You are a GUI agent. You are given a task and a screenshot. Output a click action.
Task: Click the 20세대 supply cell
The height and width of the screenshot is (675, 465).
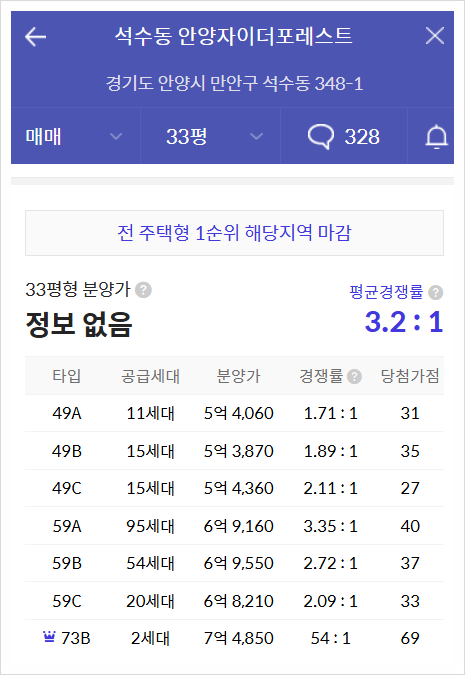(150, 601)
